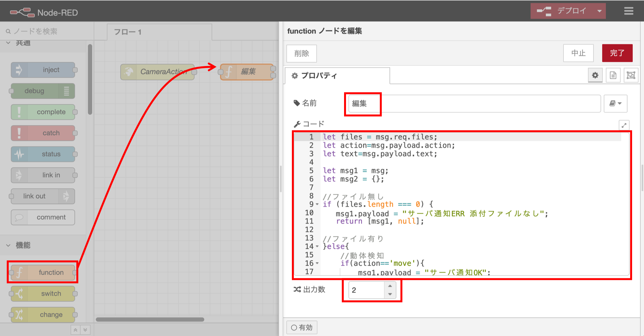Select the link out node
This screenshot has height=336, width=644.
coord(43,196)
